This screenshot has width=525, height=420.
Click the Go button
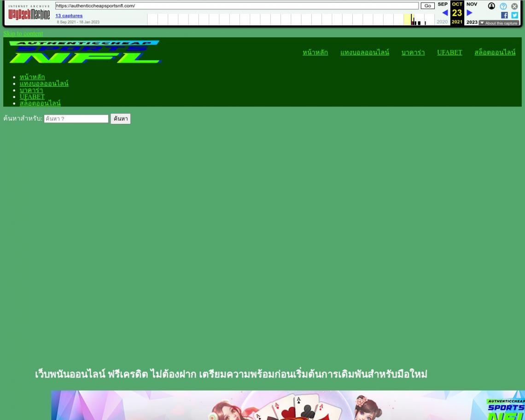point(427,6)
